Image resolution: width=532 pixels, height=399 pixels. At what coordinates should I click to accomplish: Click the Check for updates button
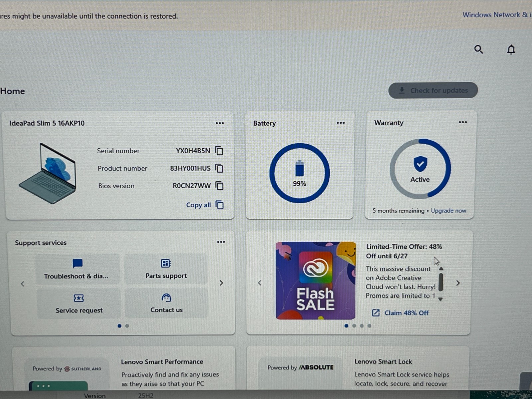(x=433, y=90)
